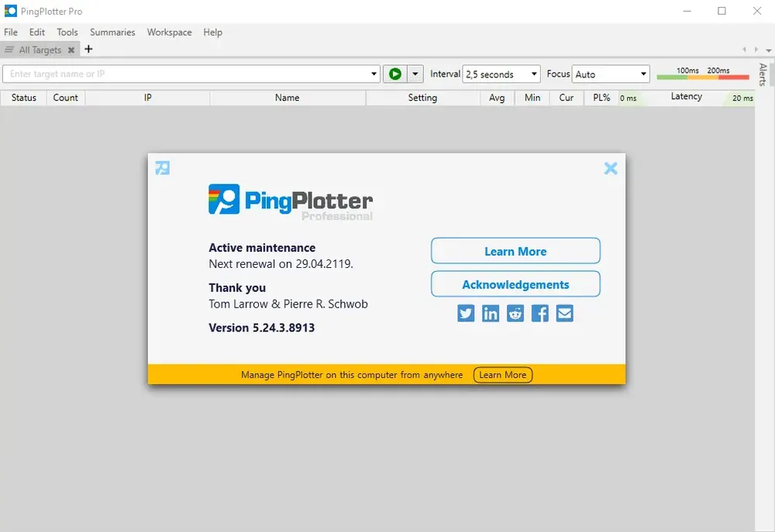This screenshot has height=532, width=775.
Task: Click the Latency column header
Action: pos(687,97)
